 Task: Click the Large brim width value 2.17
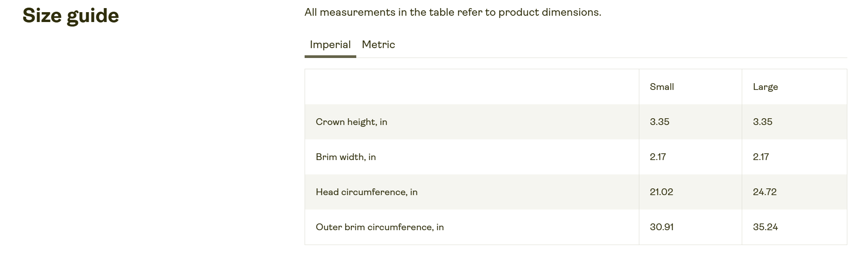(x=761, y=157)
